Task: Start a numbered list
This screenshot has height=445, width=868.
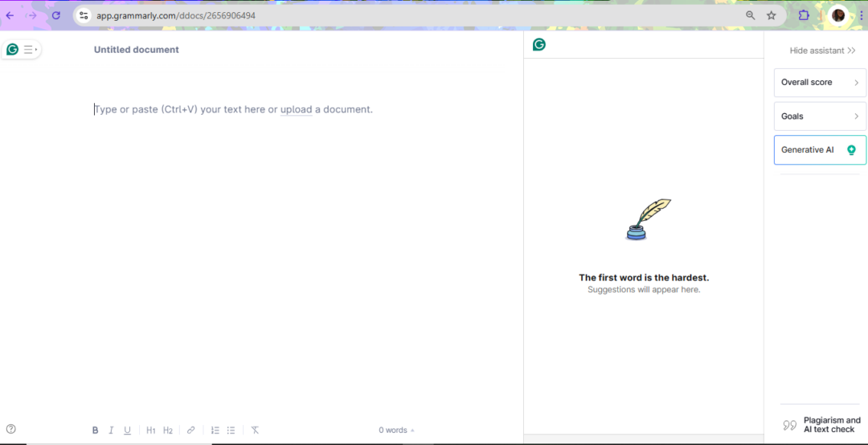Action: click(x=215, y=431)
